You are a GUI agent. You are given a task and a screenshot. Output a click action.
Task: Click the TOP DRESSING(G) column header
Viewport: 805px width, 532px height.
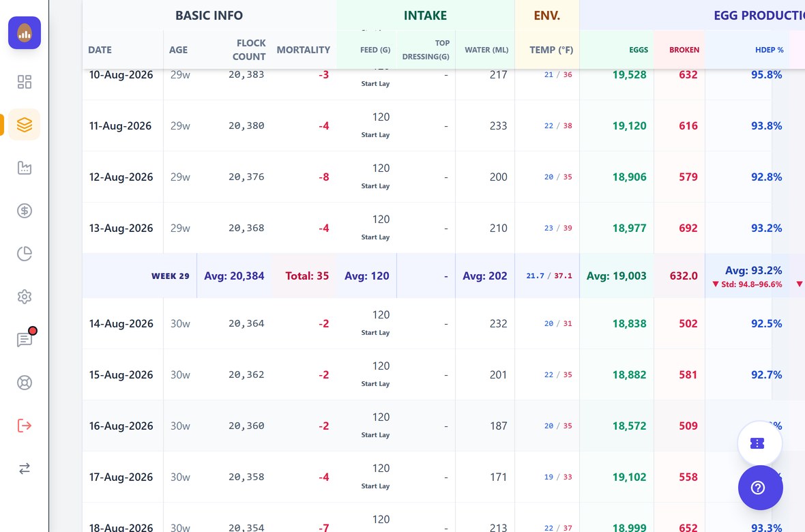(426, 50)
